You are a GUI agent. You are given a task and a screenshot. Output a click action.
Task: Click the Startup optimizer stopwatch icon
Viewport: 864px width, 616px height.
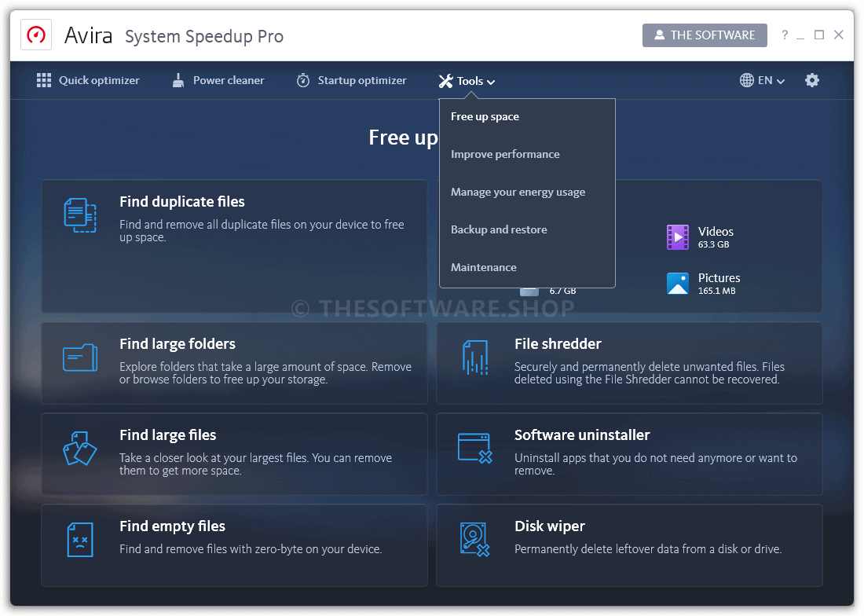(303, 80)
